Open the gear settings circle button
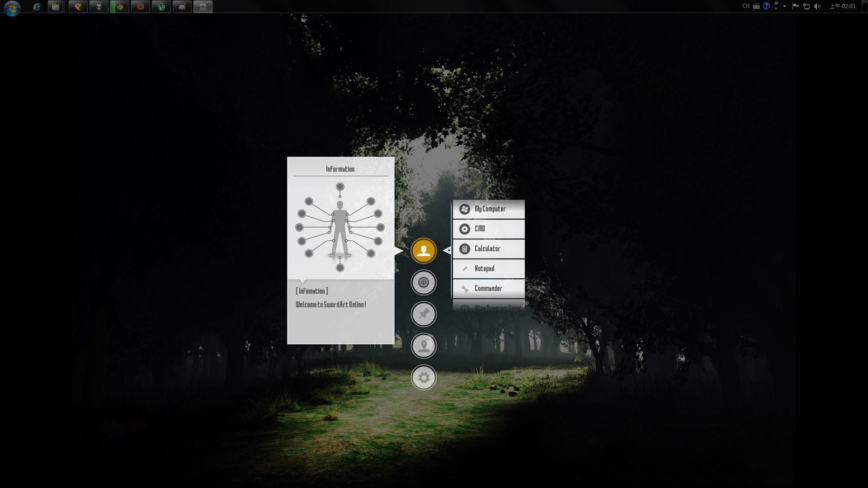 424,377
